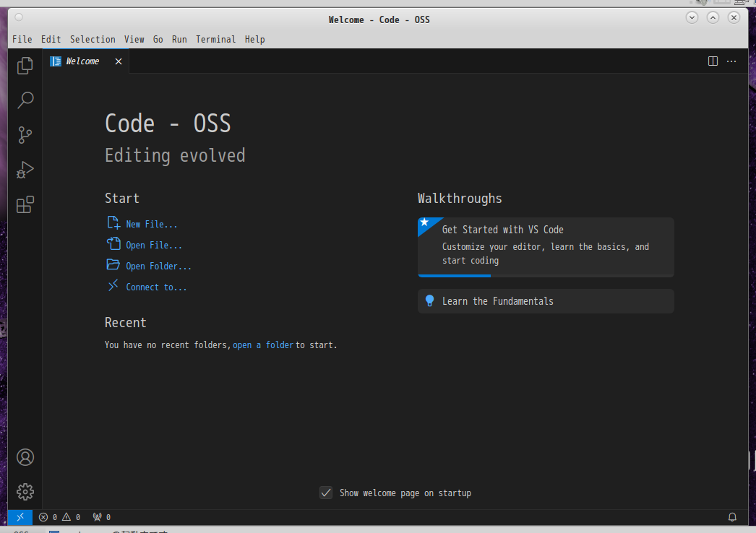Close the Code - OSS window
Image resolution: width=756 pixels, height=533 pixels.
734,18
